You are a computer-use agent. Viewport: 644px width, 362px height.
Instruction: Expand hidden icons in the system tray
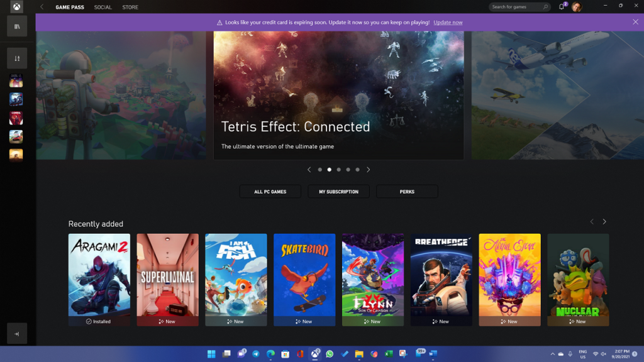pos(552,353)
